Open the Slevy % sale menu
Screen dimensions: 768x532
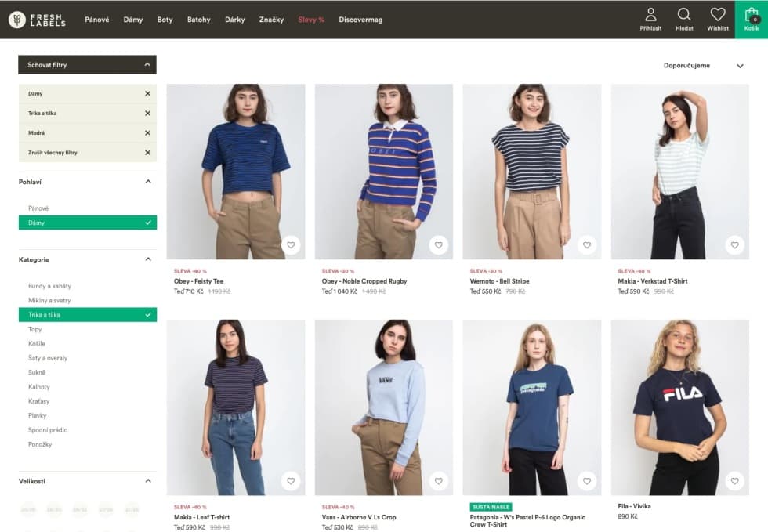(311, 20)
